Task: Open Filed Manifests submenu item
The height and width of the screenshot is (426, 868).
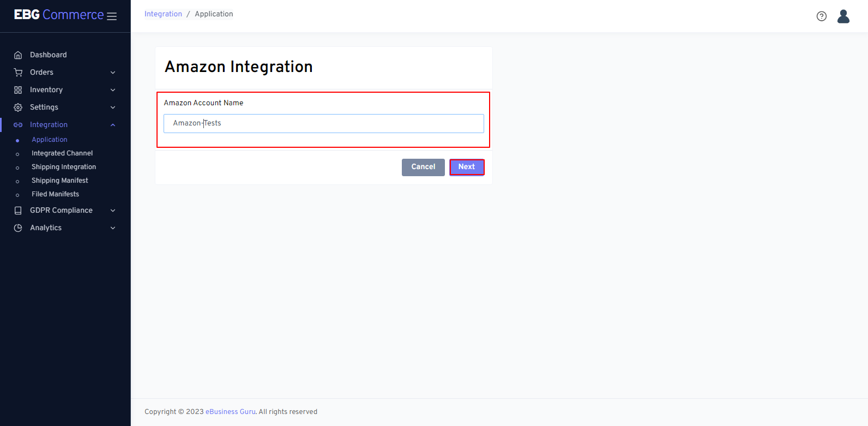Action: (55, 194)
